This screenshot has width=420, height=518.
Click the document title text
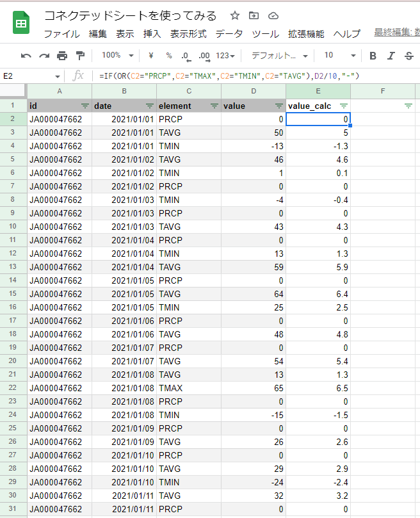[130, 15]
